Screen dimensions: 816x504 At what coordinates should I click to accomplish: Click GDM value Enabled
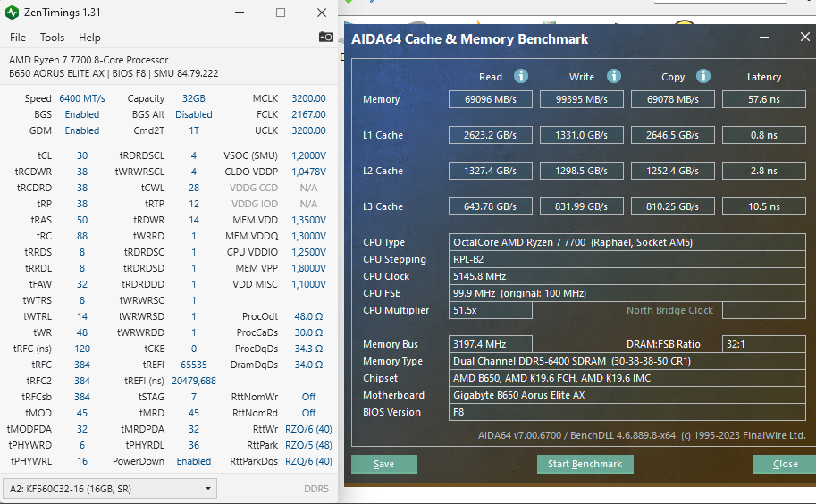tap(81, 130)
